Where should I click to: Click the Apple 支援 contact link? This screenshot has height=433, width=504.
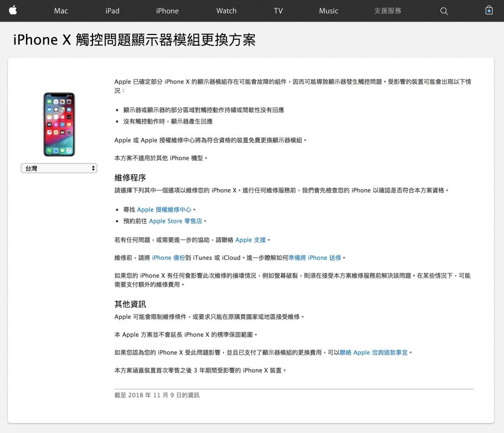pos(251,240)
